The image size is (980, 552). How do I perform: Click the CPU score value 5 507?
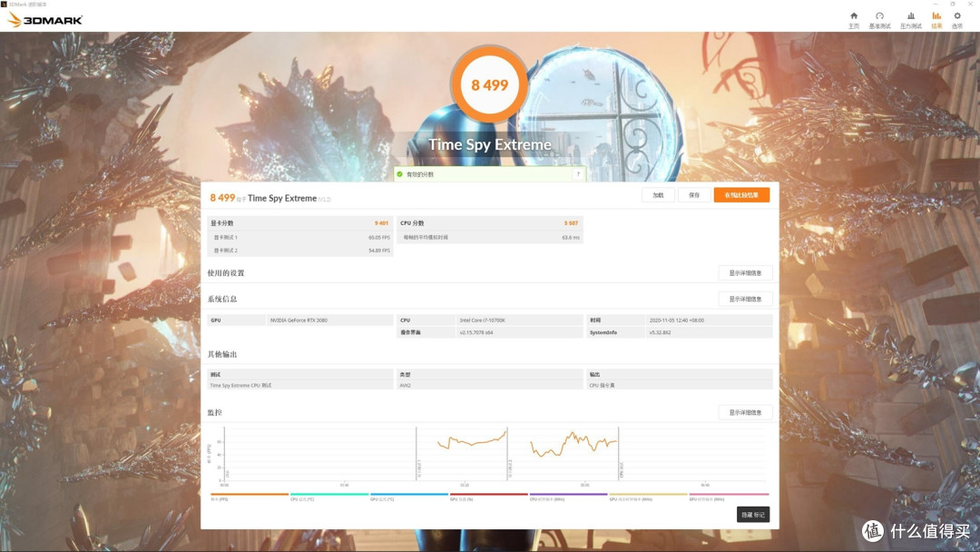pyautogui.click(x=572, y=223)
